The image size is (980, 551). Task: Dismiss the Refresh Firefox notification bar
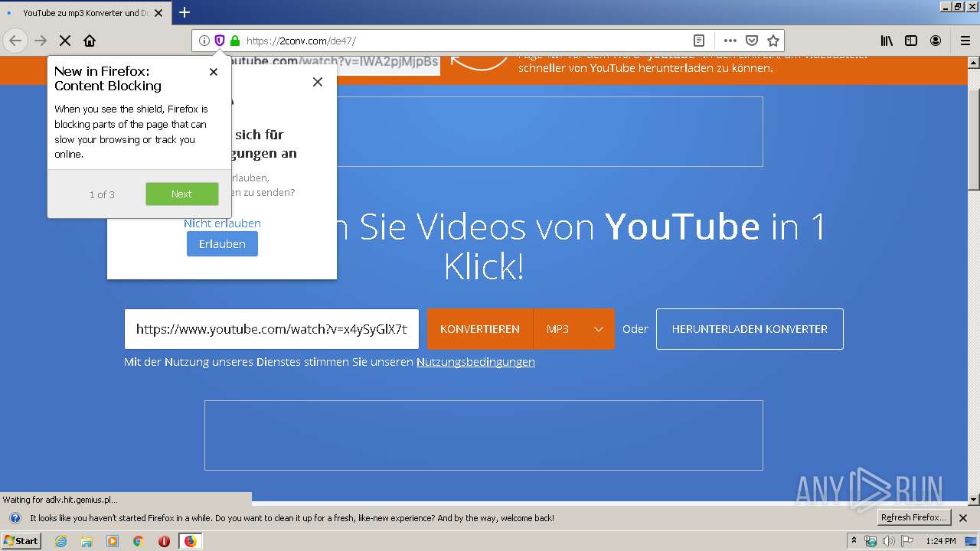coord(963,518)
